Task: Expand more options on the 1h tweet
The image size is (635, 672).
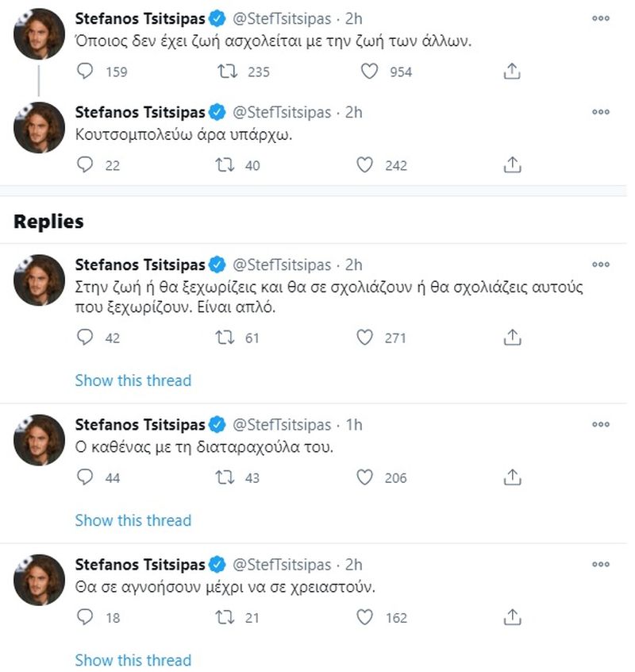Action: [600, 424]
